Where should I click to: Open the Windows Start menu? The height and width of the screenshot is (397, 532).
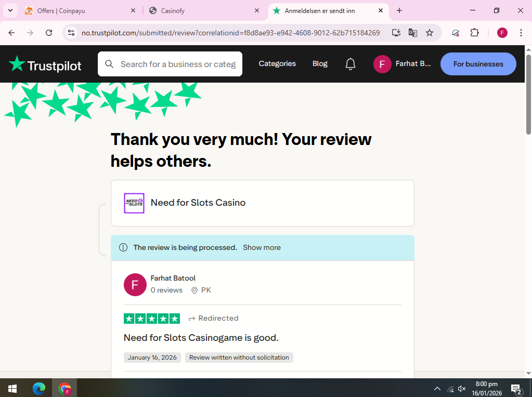point(12,388)
